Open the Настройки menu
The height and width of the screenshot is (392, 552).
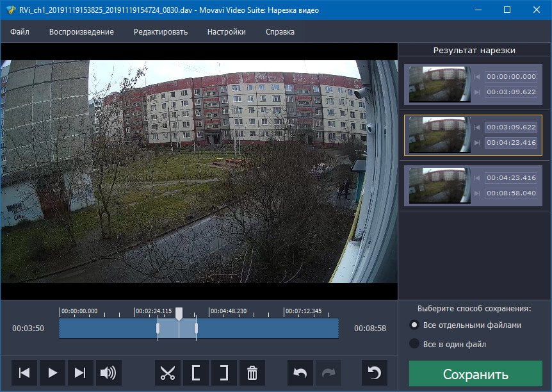226,31
